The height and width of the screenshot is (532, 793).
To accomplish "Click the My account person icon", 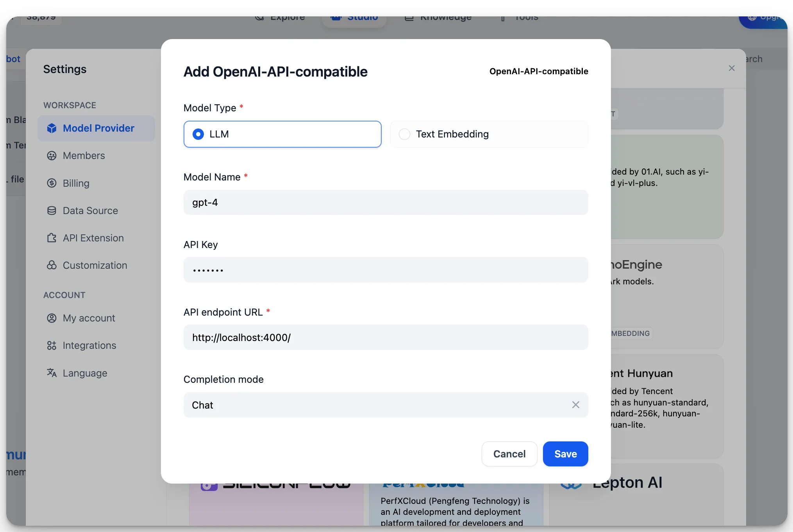I will 52,318.
